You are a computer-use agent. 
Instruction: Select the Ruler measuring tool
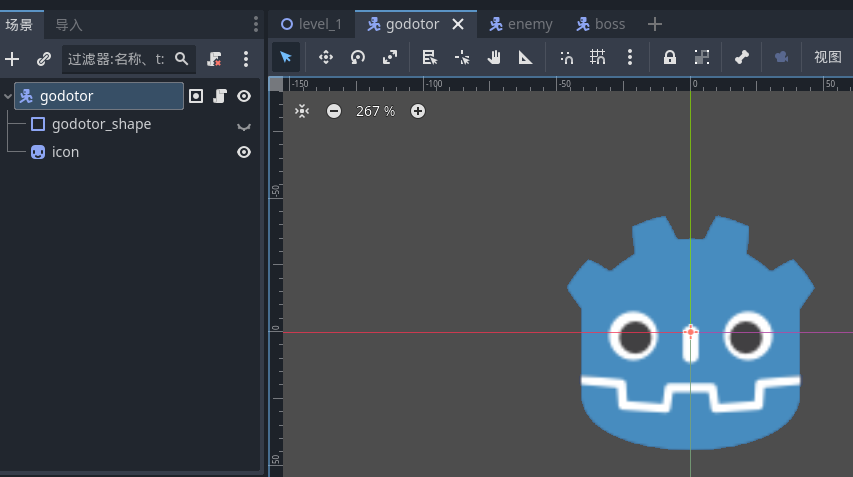[525, 58]
